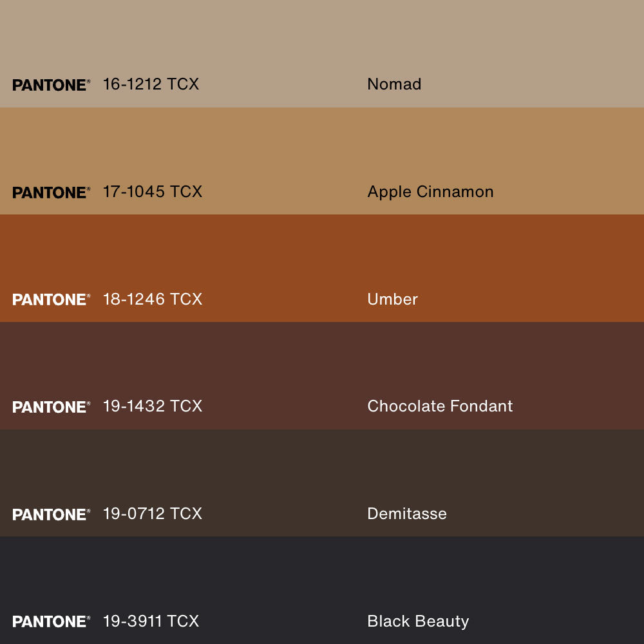
Task: Click the Apple Cinnamon color name
Action: click(x=430, y=192)
